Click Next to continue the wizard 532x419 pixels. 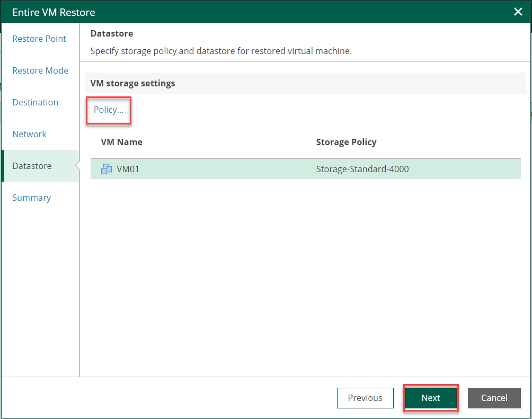[x=431, y=398]
